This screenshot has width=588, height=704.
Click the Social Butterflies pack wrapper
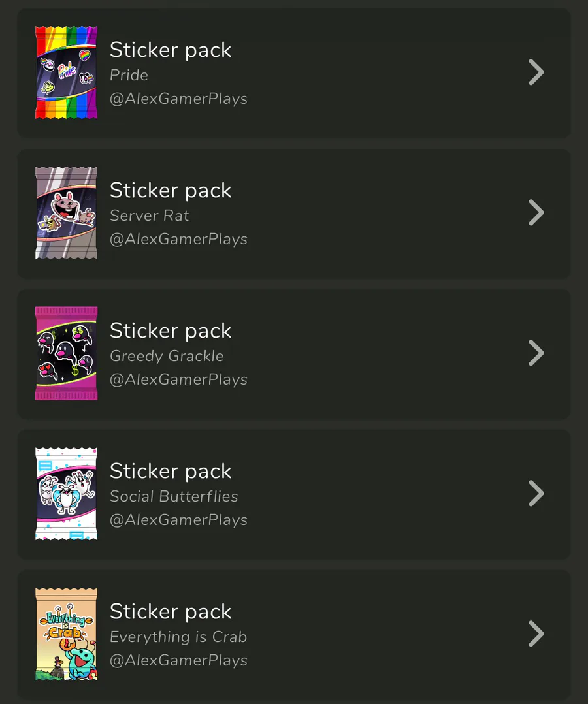[x=66, y=494]
